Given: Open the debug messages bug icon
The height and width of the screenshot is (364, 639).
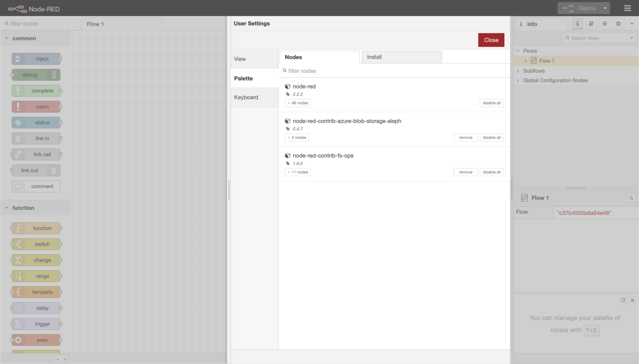Looking at the screenshot, I should 605,24.
